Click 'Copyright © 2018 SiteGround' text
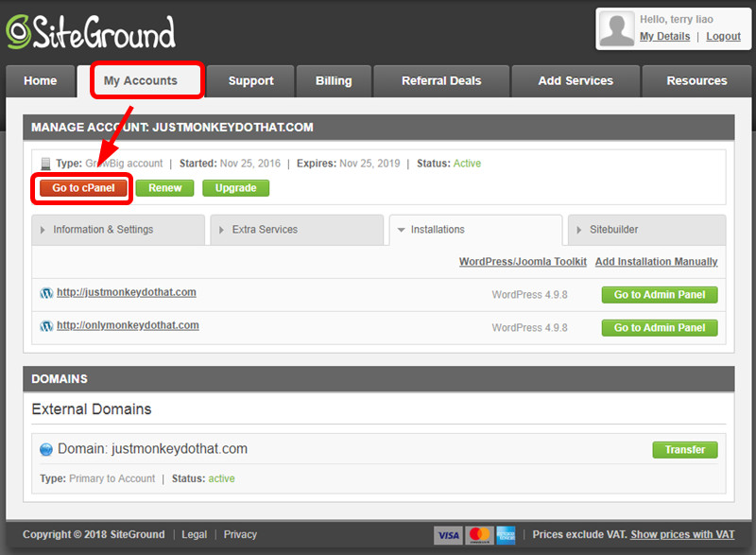This screenshot has width=756, height=555. click(x=94, y=535)
